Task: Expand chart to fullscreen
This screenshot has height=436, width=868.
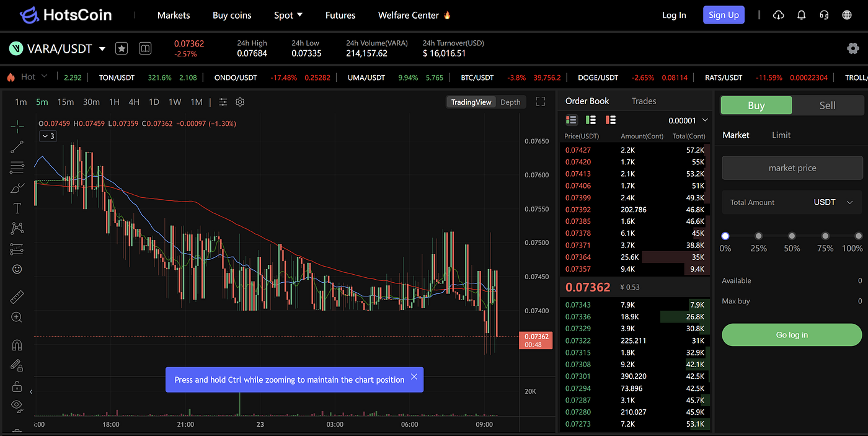Action: point(540,102)
